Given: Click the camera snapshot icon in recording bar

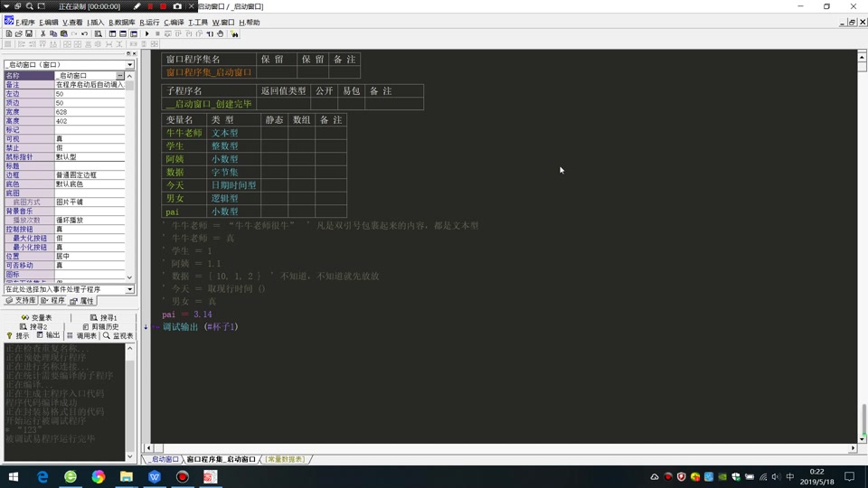Looking at the screenshot, I should tap(177, 6).
